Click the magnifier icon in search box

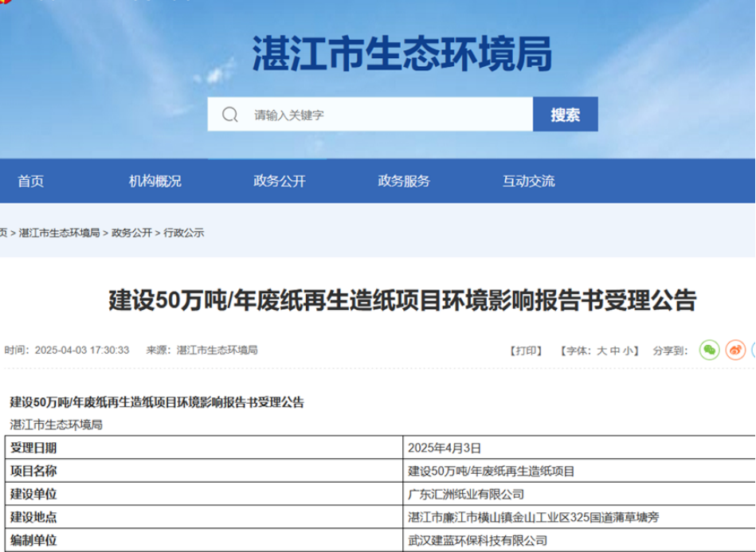click(x=230, y=114)
